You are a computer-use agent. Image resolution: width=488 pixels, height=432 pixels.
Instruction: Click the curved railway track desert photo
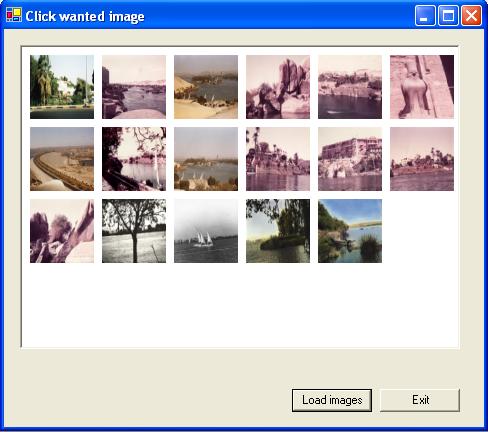click(62, 159)
